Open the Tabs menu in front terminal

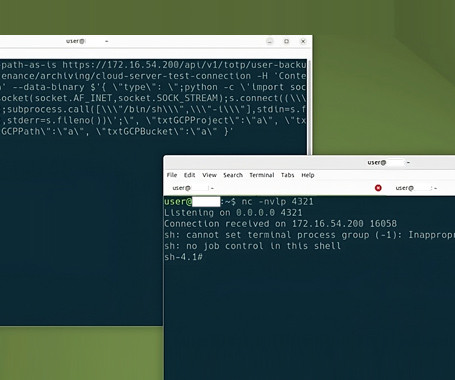coord(287,175)
